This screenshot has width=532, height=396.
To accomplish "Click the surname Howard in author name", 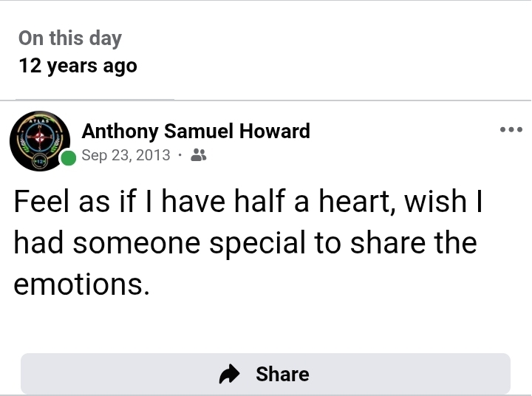I will click(x=276, y=132).
